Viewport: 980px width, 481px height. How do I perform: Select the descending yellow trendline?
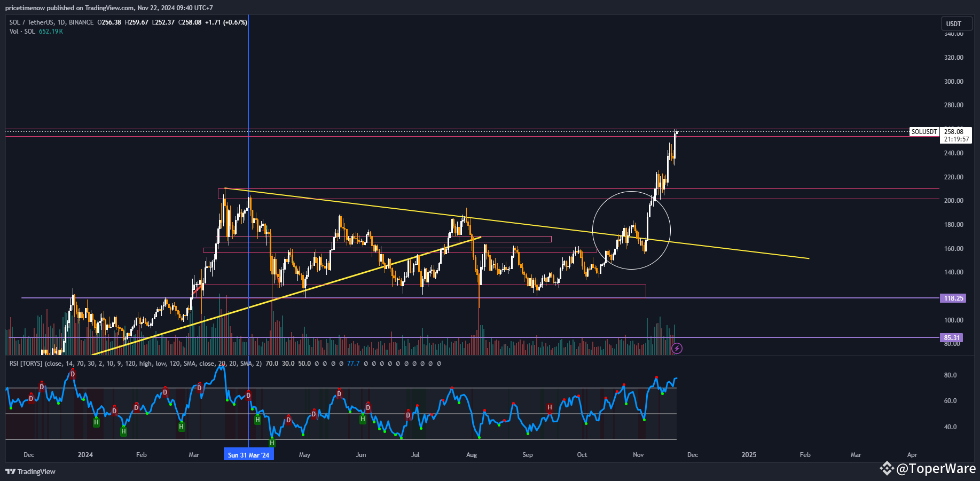pos(517,224)
